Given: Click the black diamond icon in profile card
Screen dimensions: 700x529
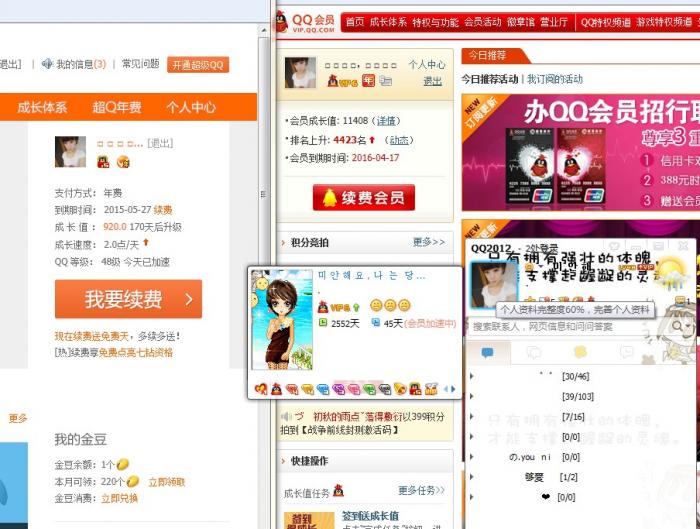Looking at the screenshot, I should click(384, 389).
